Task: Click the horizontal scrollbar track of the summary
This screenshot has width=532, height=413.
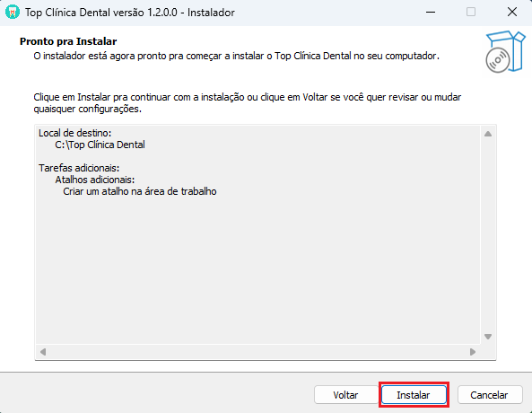Action: coord(257,352)
